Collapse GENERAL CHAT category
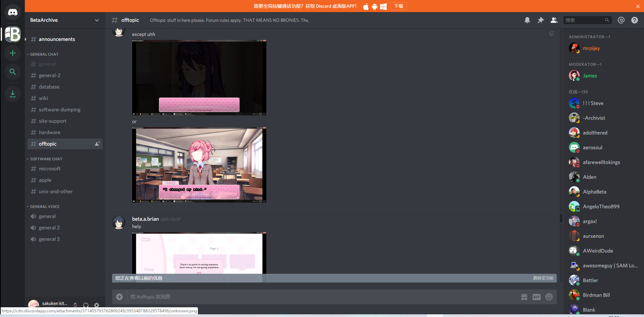Image resolution: width=644 pixels, height=317 pixels. tap(44, 54)
